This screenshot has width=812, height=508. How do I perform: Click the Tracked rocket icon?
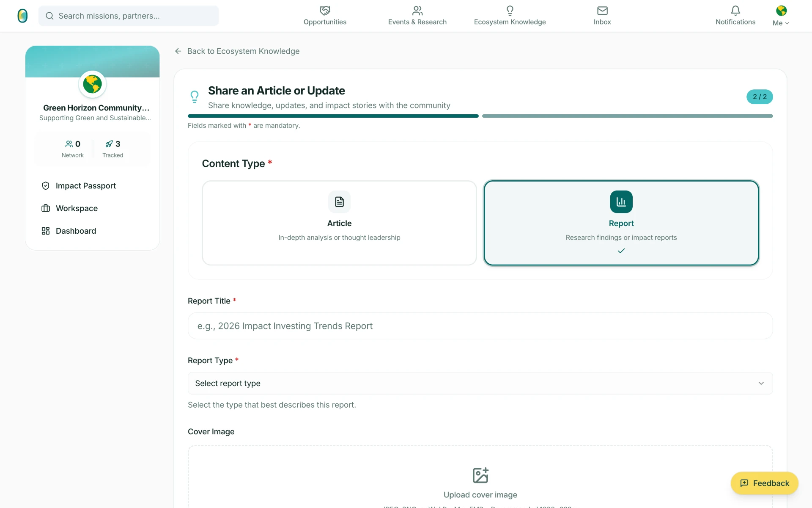click(x=109, y=144)
